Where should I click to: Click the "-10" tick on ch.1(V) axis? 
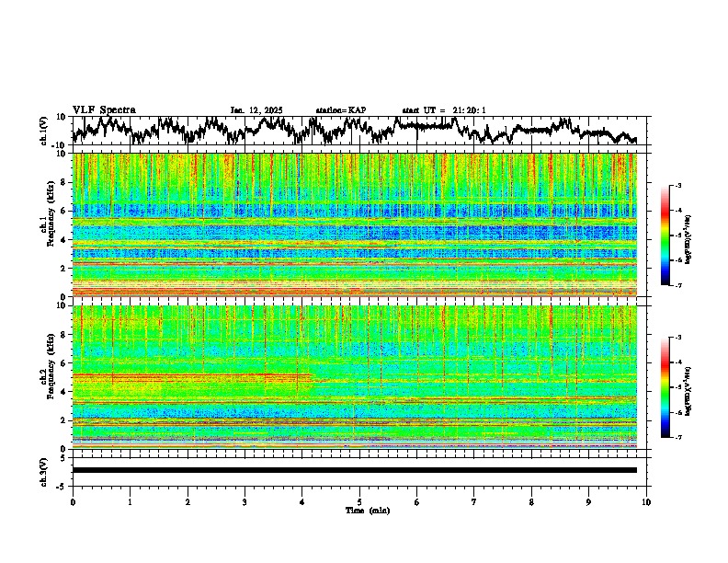(60, 145)
